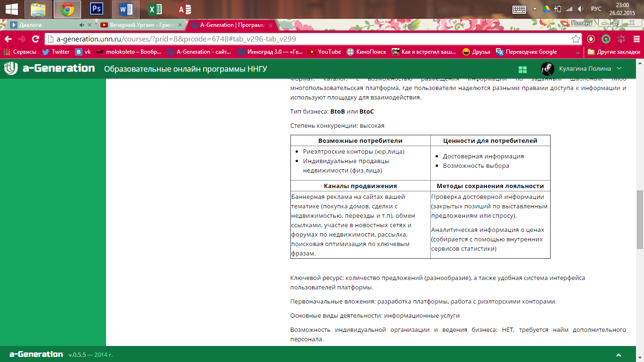Open the Сервисы apps bookmark
644x362 pixels.
[20, 52]
